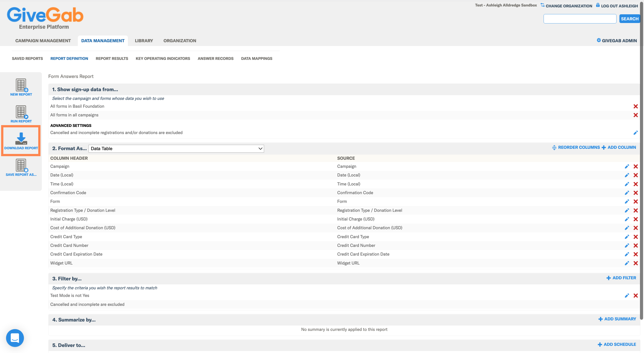Select the Data Management tab
The image size is (644, 353).
point(103,41)
